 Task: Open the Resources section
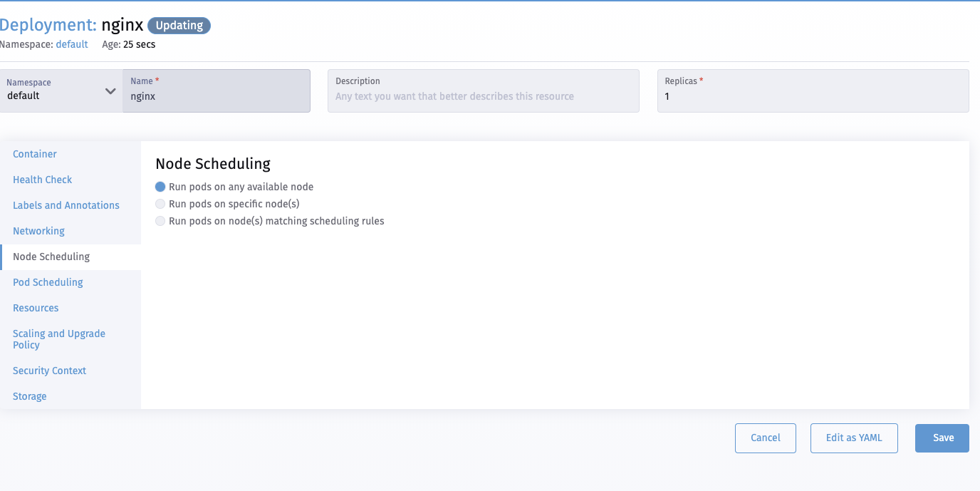point(36,308)
